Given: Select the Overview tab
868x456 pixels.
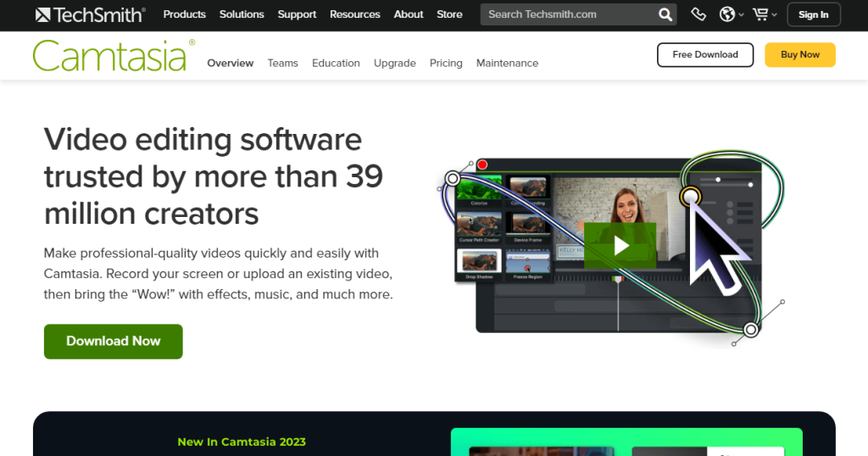Looking at the screenshot, I should [231, 63].
